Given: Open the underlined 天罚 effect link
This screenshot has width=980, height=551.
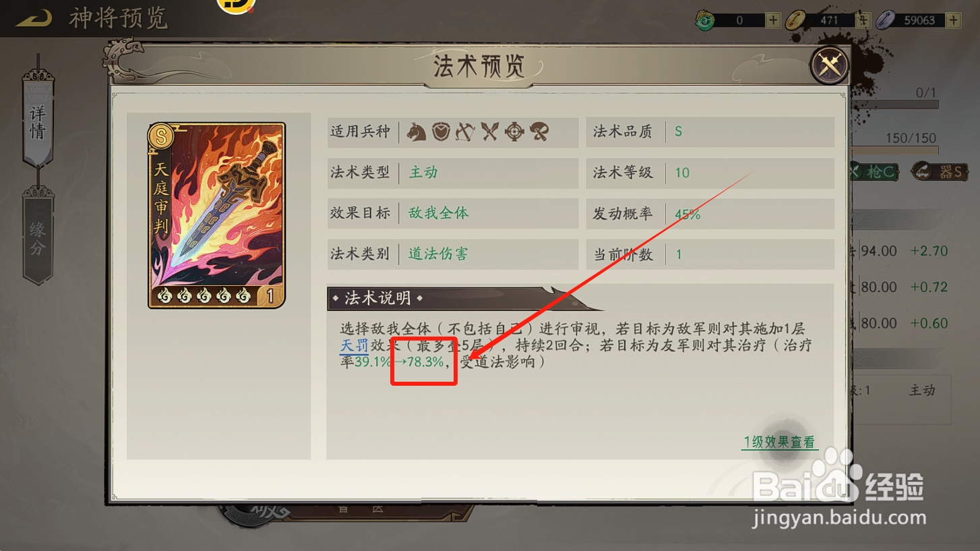Looking at the screenshot, I should pyautogui.click(x=354, y=346).
